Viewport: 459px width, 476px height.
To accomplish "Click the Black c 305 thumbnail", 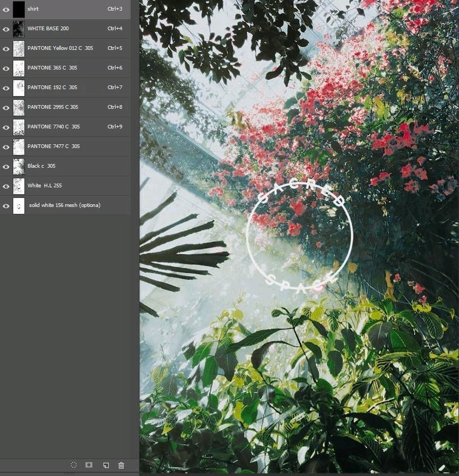I will point(19,167).
